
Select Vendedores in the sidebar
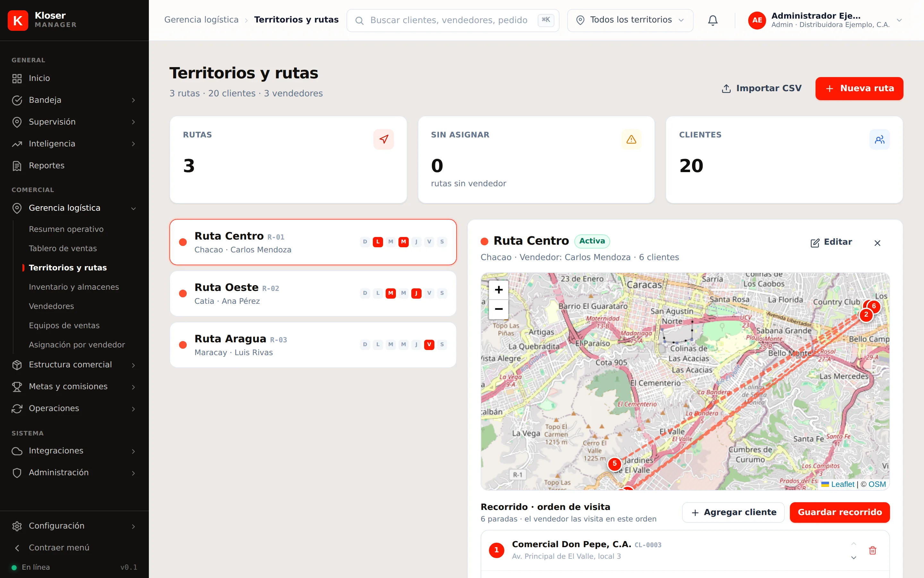point(51,306)
